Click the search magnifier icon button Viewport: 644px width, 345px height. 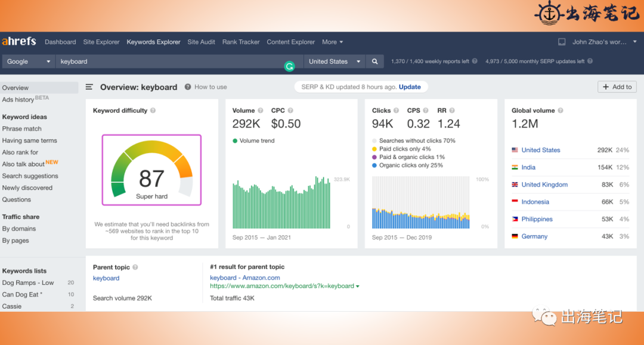pyautogui.click(x=374, y=61)
